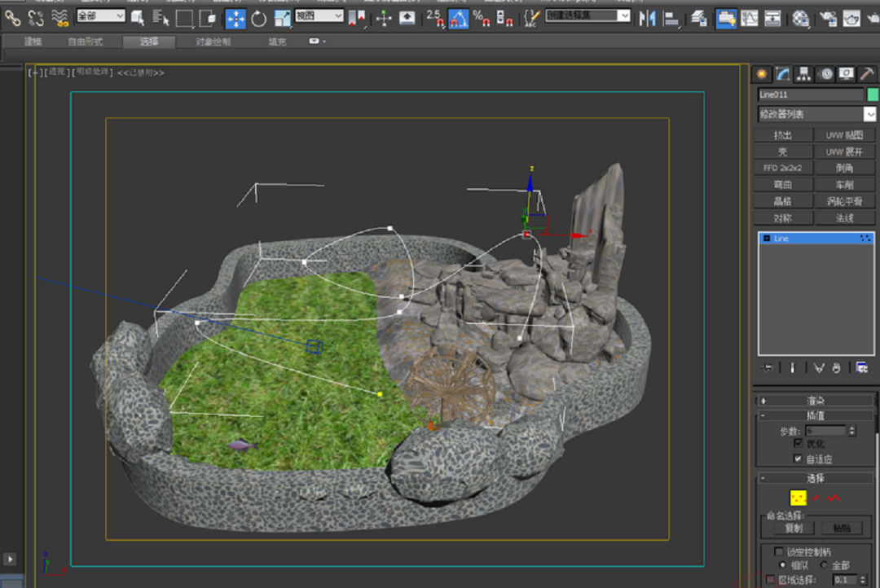
Task: Activate the Select and Rotate tool
Action: click(259, 18)
